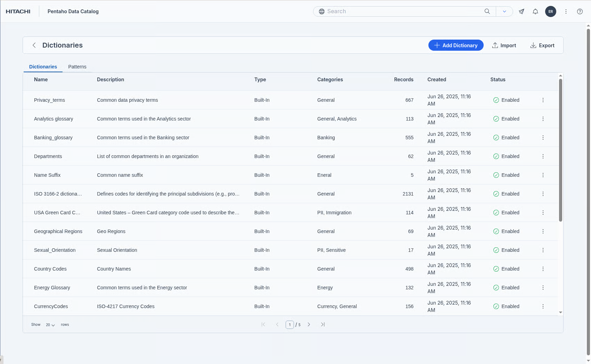Go to the next page of results
This screenshot has height=364, width=591.
(309, 324)
